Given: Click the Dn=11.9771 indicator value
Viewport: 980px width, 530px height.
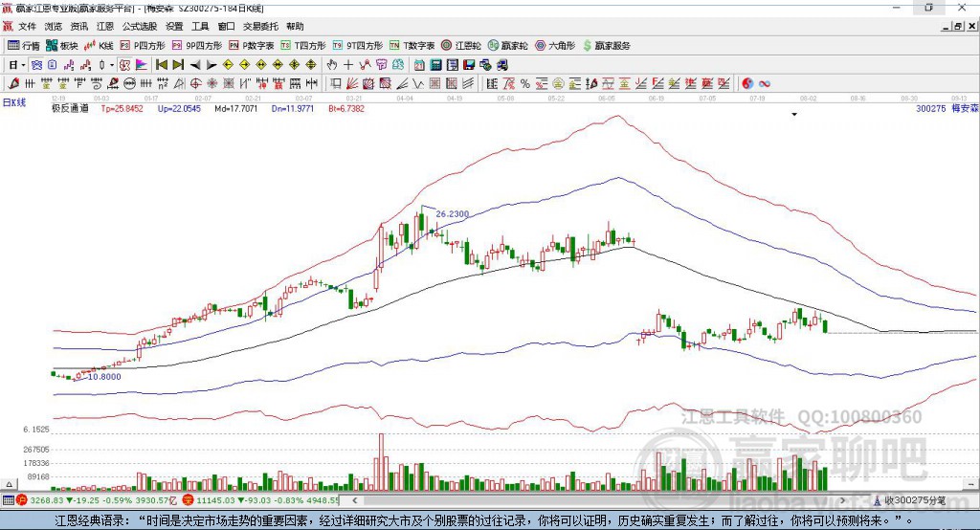Looking at the screenshot, I should click(x=293, y=109).
